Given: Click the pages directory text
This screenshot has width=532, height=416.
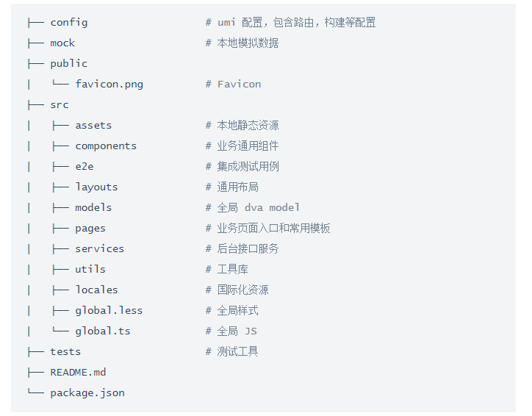Looking at the screenshot, I should coord(90,229).
